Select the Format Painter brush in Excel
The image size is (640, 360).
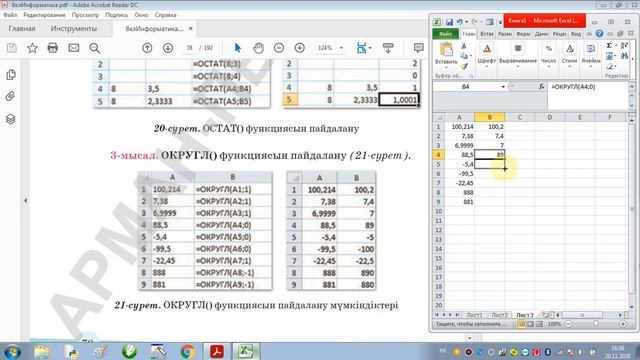pyautogui.click(x=464, y=66)
